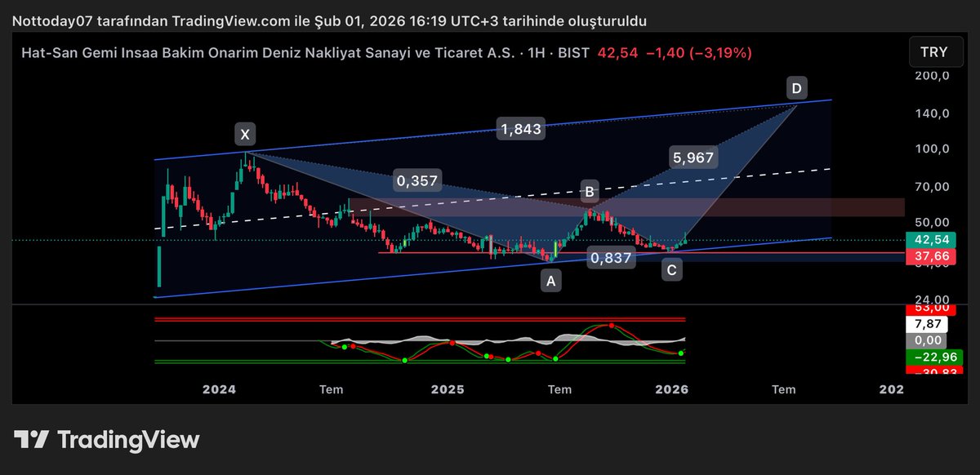Open the TradingView wordmark link
The image size is (980, 475).
point(128,440)
